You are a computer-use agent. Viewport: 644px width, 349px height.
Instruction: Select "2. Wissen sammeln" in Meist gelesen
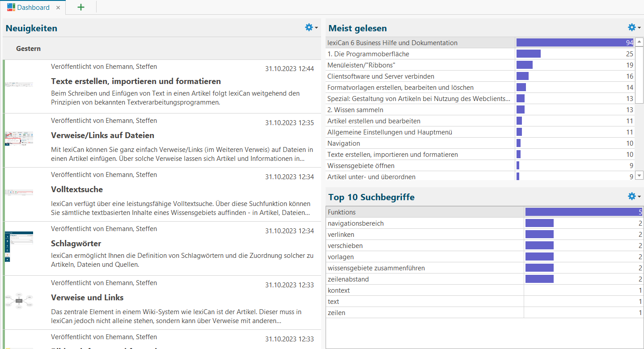(x=480, y=110)
